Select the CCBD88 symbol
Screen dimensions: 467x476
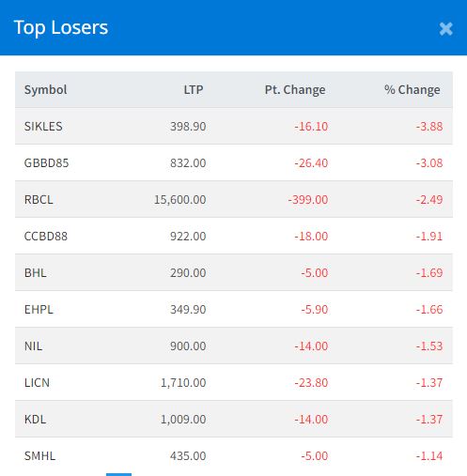tap(46, 237)
